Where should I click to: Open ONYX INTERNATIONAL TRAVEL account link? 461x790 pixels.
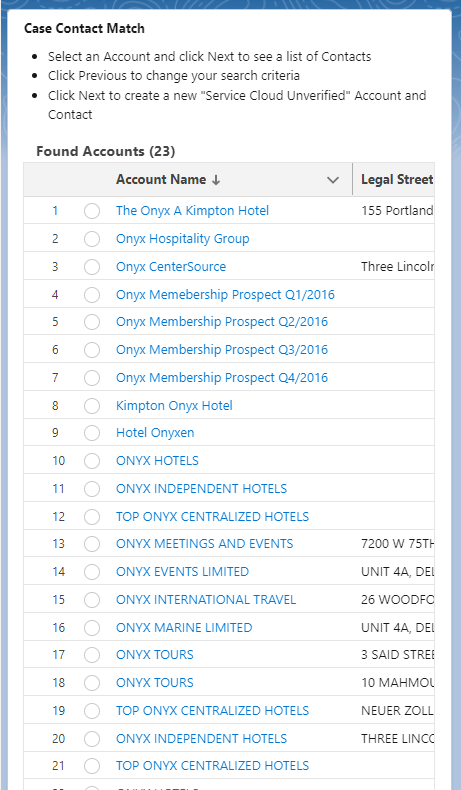206,600
